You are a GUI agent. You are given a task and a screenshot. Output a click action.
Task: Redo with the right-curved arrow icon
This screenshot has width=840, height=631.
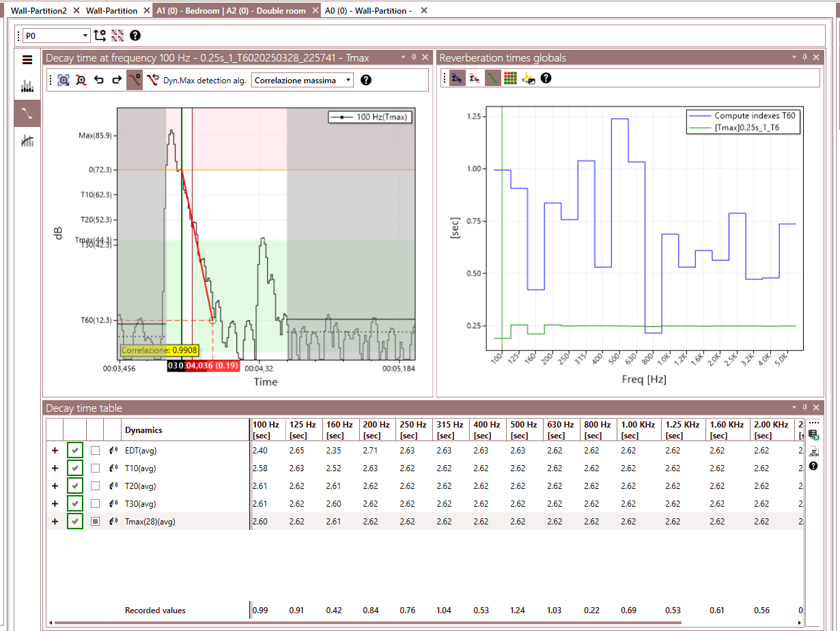click(117, 80)
